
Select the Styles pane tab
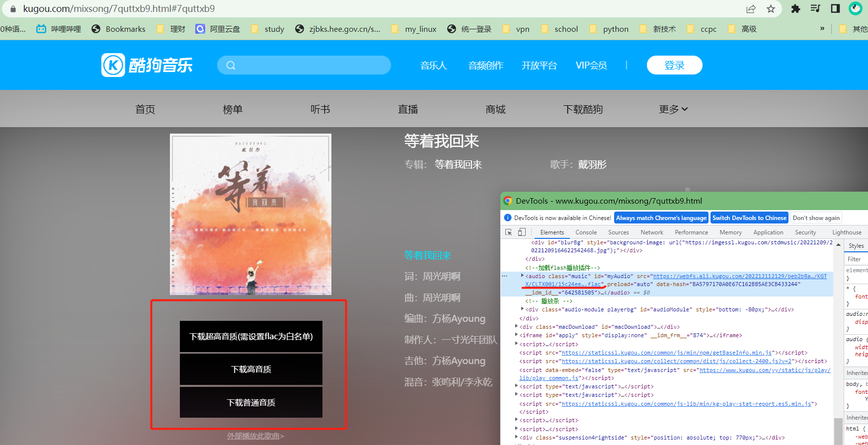[x=856, y=246]
